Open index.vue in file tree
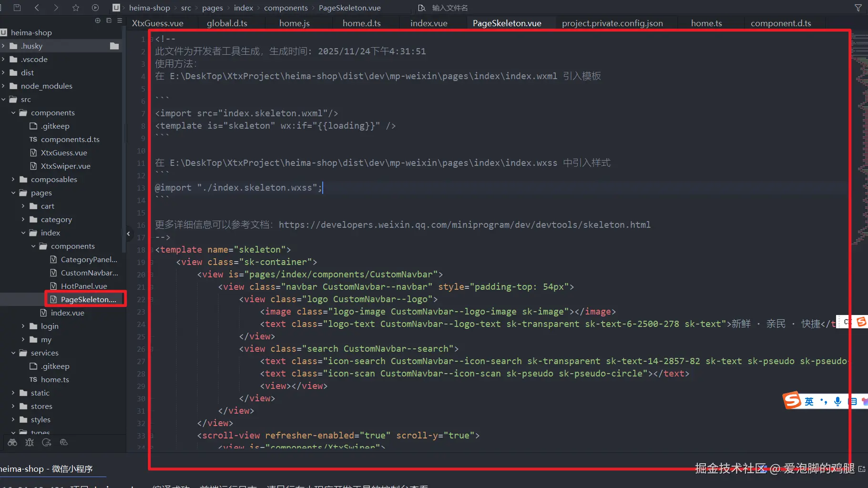868x488 pixels. (67, 313)
